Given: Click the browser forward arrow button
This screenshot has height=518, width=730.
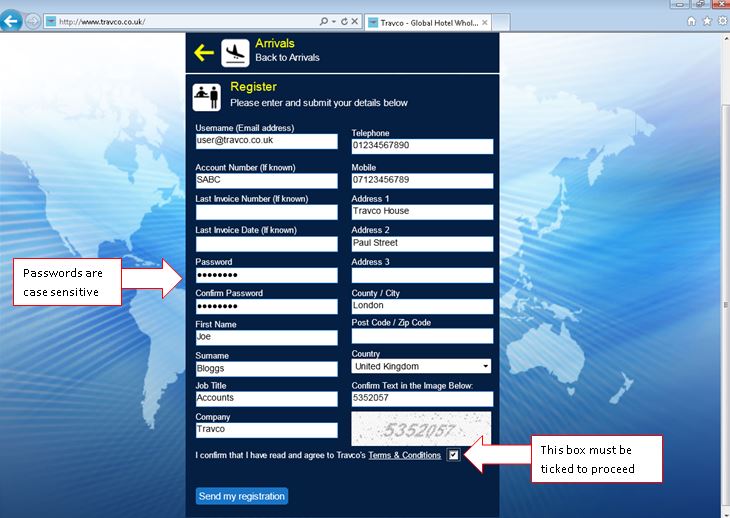Looking at the screenshot, I should point(33,21).
